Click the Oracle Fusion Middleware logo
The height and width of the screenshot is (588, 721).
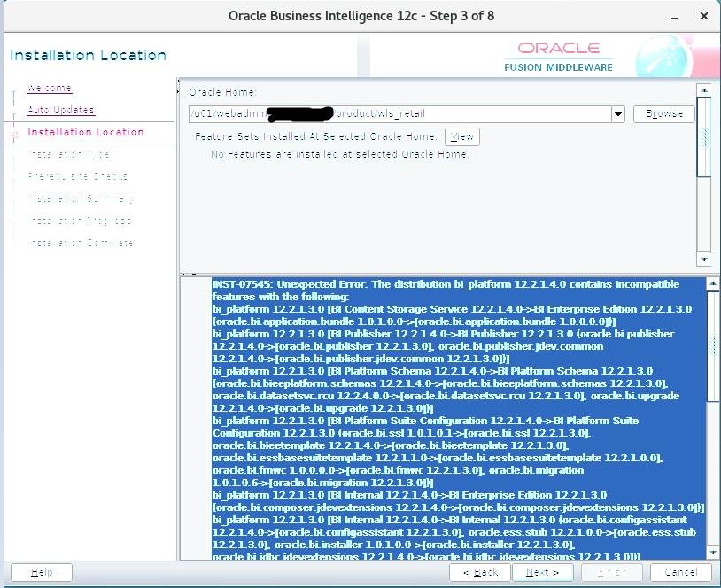(x=560, y=55)
